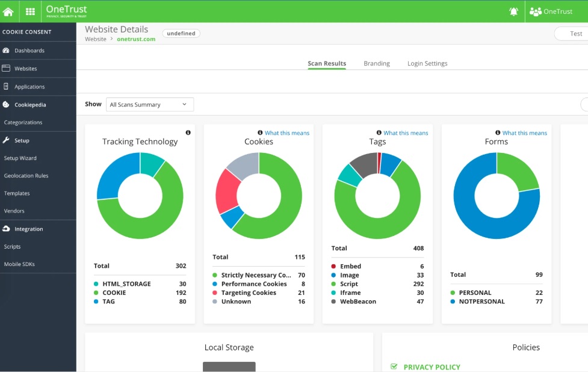The width and height of the screenshot is (588, 372).
Task: Click the HTML_STORAGE teal legend dot
Action: (96, 284)
